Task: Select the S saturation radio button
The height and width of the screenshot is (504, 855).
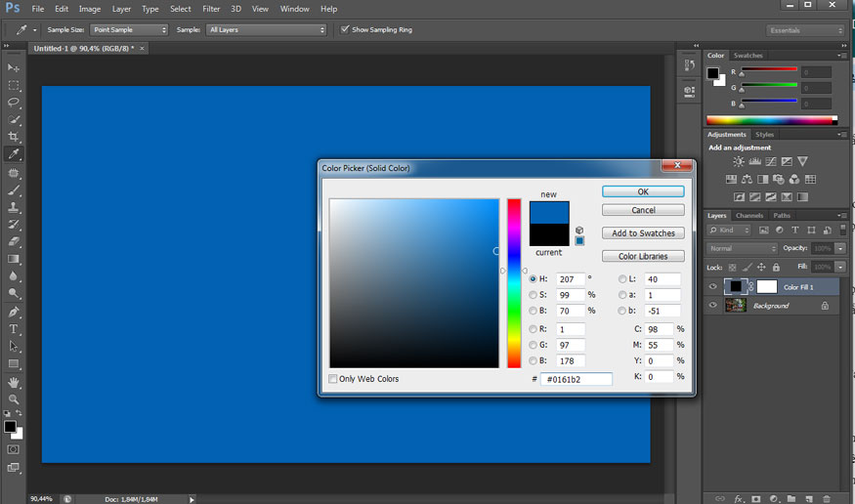Action: 533,295
